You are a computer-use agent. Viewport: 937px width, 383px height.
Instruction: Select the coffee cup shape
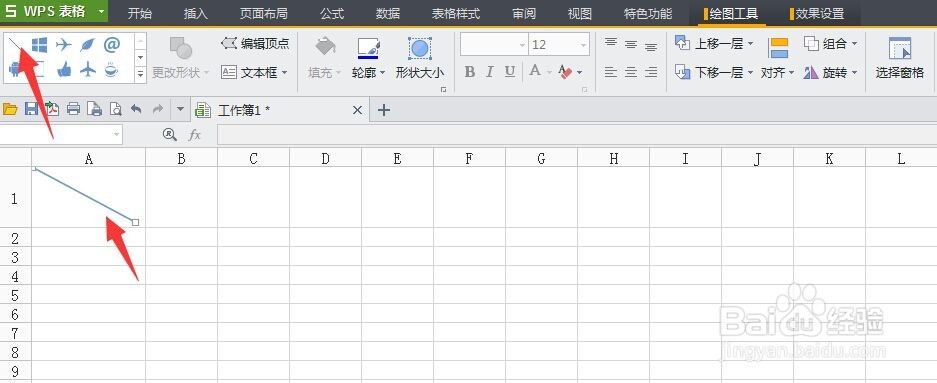click(111, 71)
